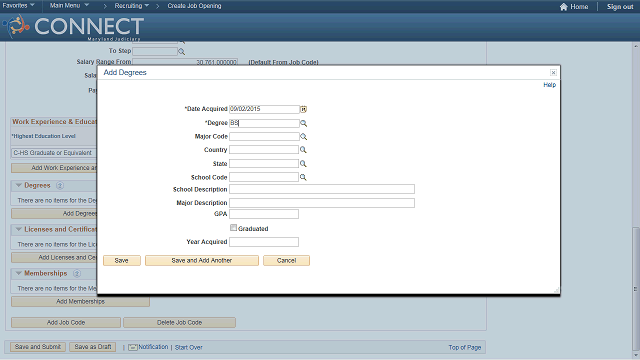Image resolution: width=640 pixels, height=360 pixels.
Task: Collapse the Memberships section
Action: click(x=18, y=273)
